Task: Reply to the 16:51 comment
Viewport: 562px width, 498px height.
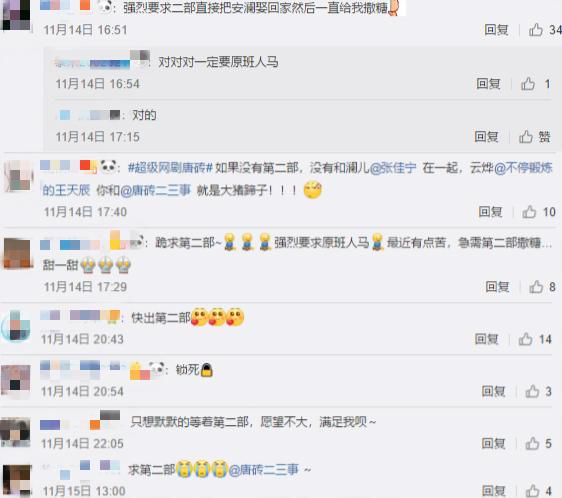Action: pyautogui.click(x=496, y=30)
